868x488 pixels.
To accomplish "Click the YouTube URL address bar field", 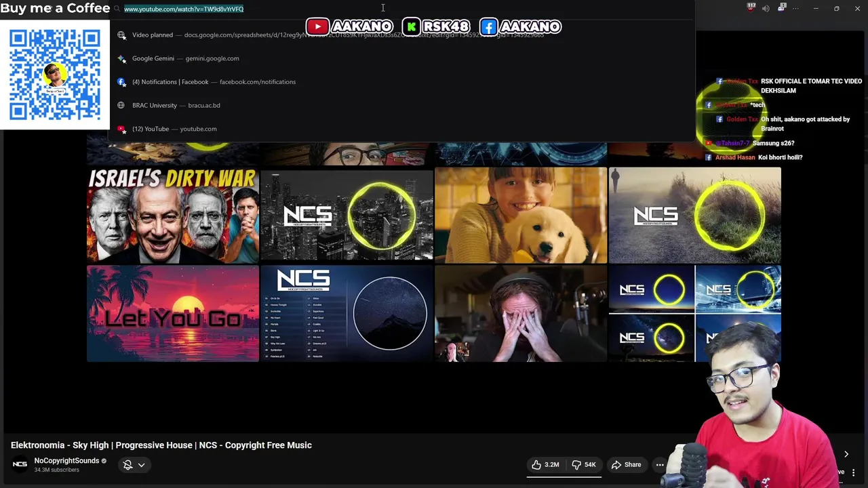I will [400, 9].
